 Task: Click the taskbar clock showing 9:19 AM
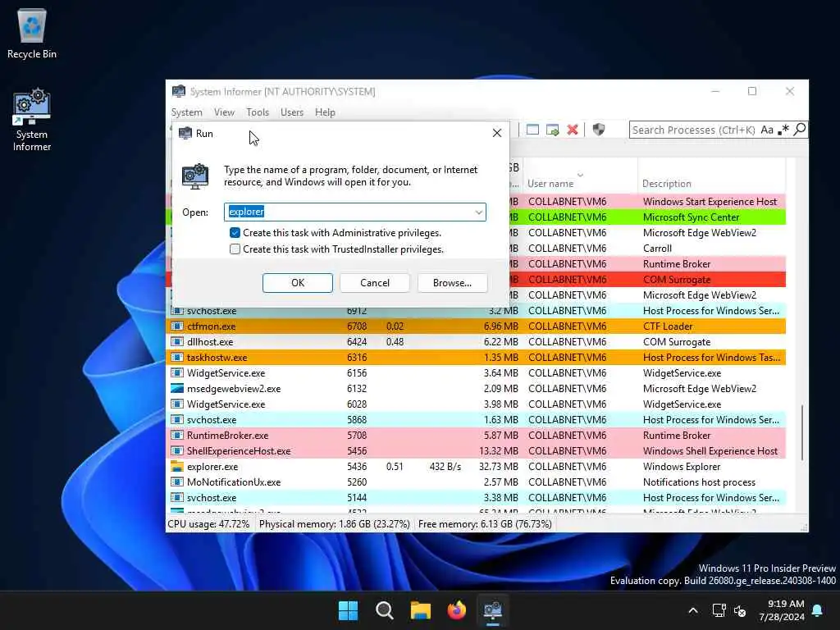click(782, 610)
